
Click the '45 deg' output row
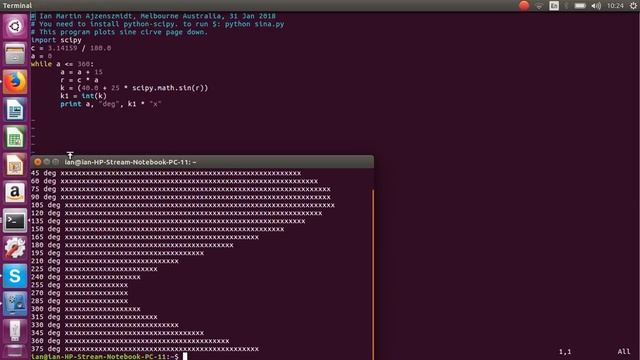pos(166,173)
